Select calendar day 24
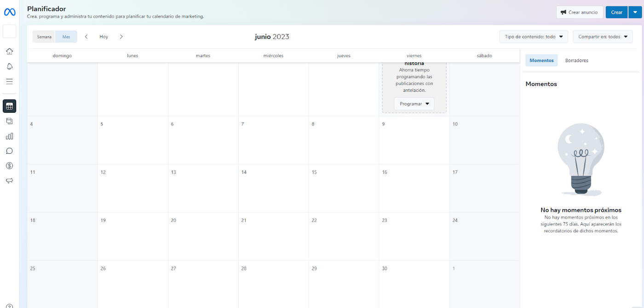This screenshot has height=308, width=644. pos(484,236)
